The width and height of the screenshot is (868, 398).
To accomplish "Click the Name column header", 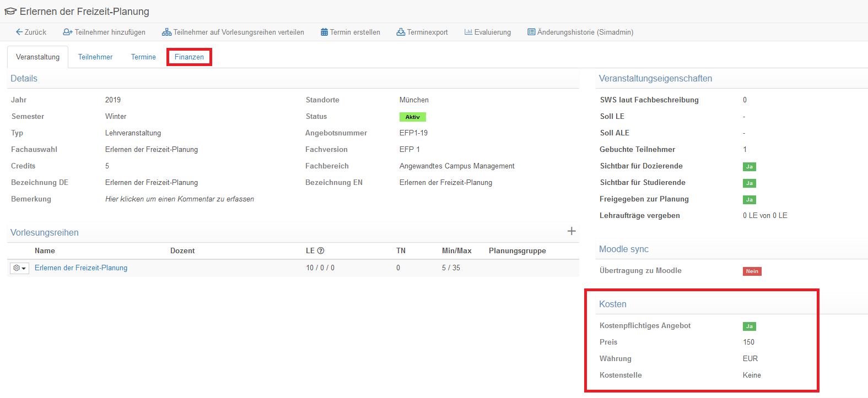I will (45, 250).
